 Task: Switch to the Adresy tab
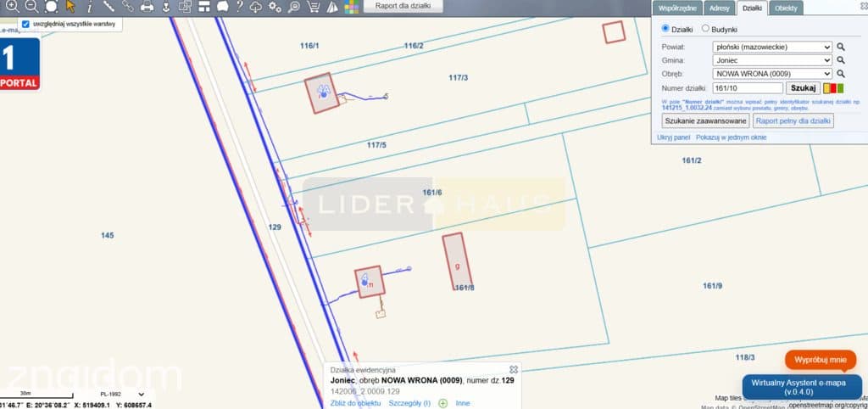tap(719, 8)
